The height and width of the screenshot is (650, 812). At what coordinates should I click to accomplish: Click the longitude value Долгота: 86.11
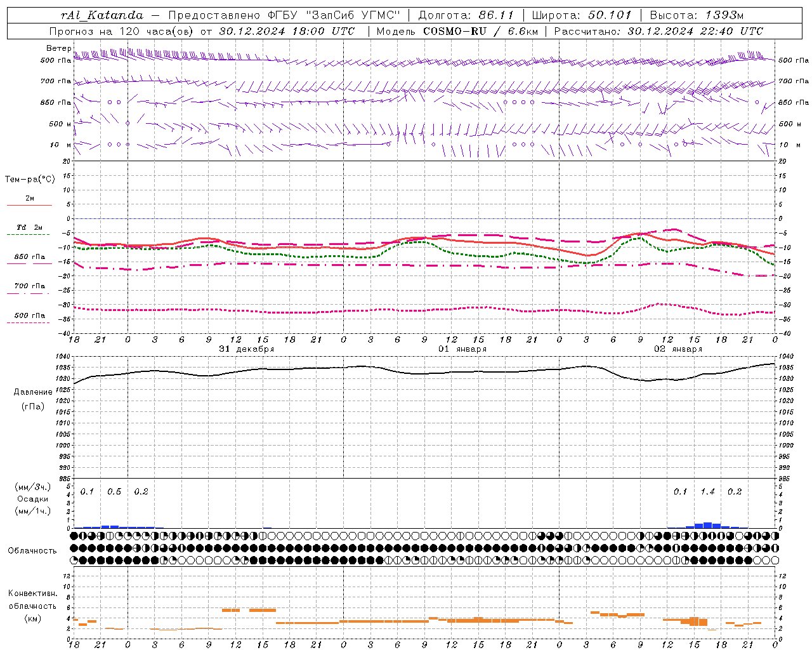pos(466,15)
